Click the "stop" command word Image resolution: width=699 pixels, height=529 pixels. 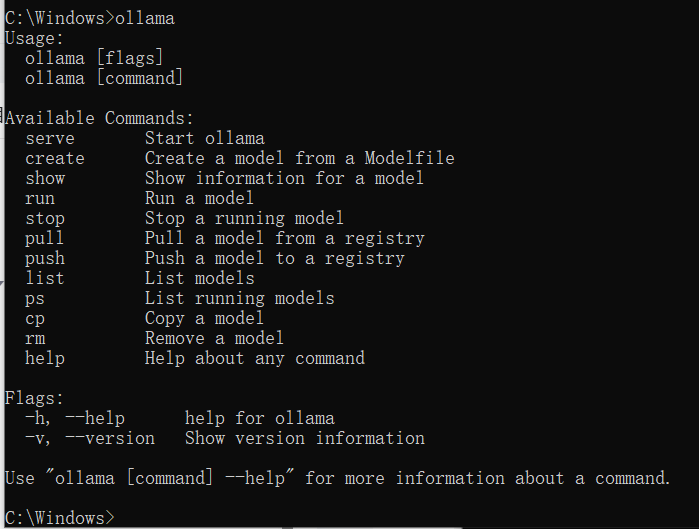pyautogui.click(x=45, y=218)
